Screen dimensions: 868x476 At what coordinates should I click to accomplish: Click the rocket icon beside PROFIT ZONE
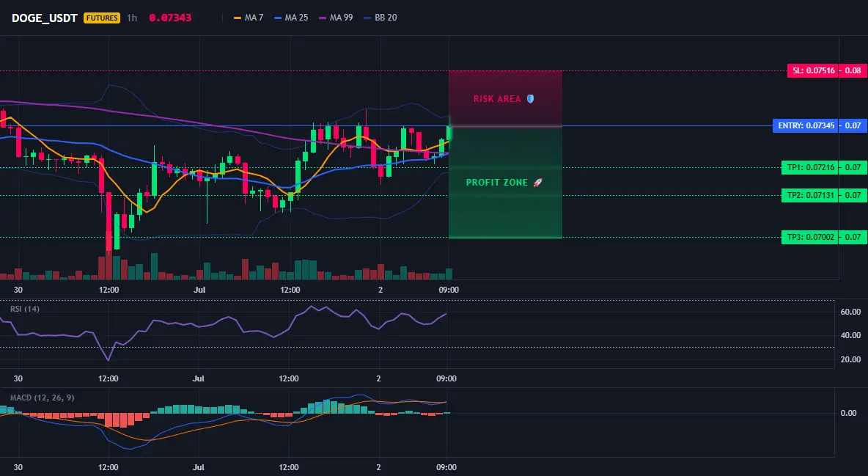pyautogui.click(x=537, y=183)
